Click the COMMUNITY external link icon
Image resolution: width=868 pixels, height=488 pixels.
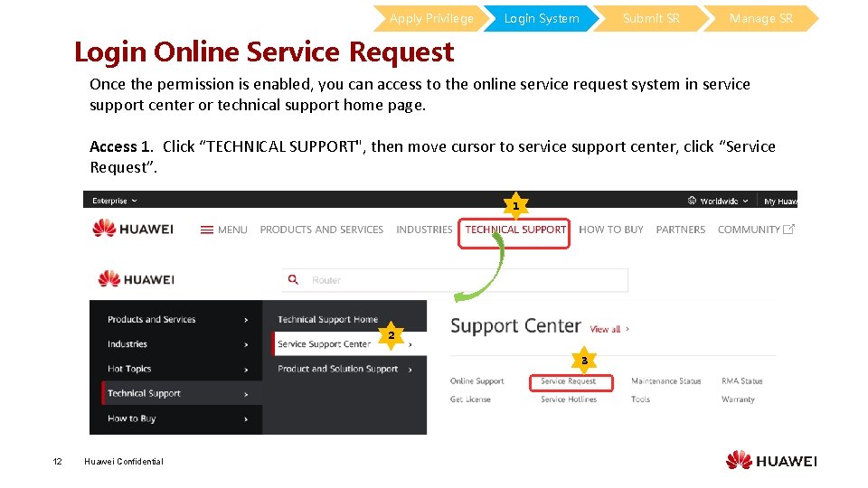[788, 229]
